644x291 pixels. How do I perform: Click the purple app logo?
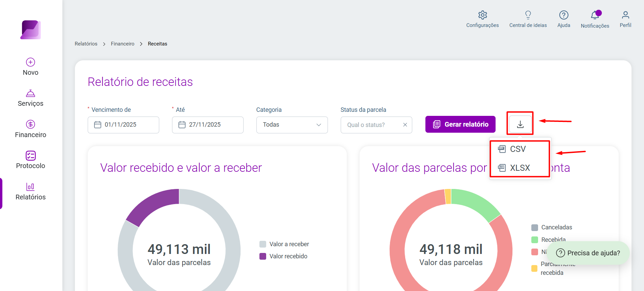[x=31, y=30]
